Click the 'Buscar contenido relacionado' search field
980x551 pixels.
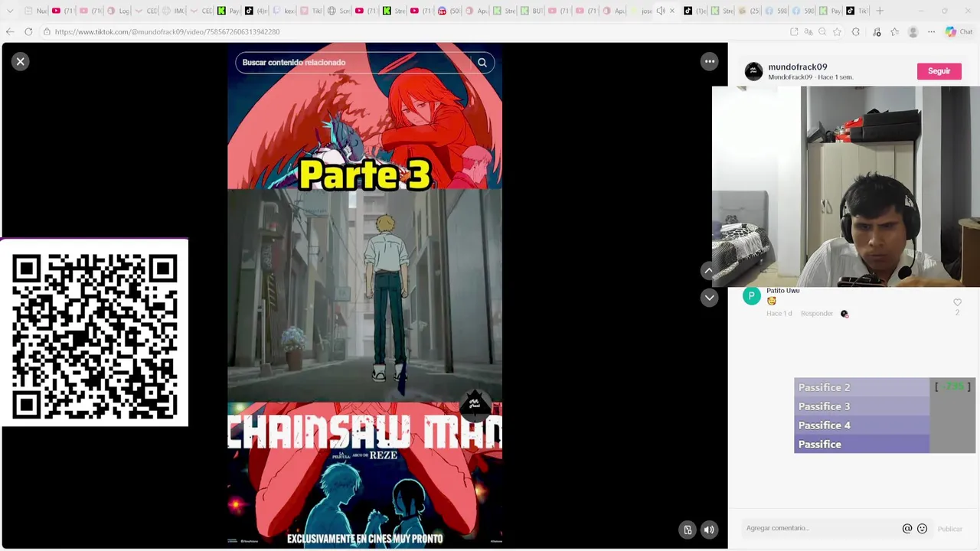[x=352, y=63]
